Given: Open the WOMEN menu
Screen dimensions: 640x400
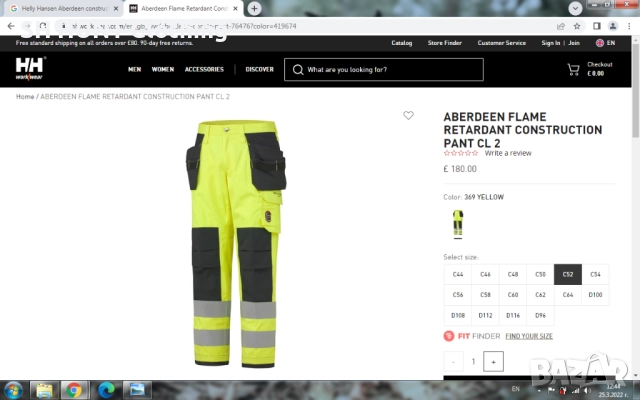Looking at the screenshot, I should (x=163, y=69).
